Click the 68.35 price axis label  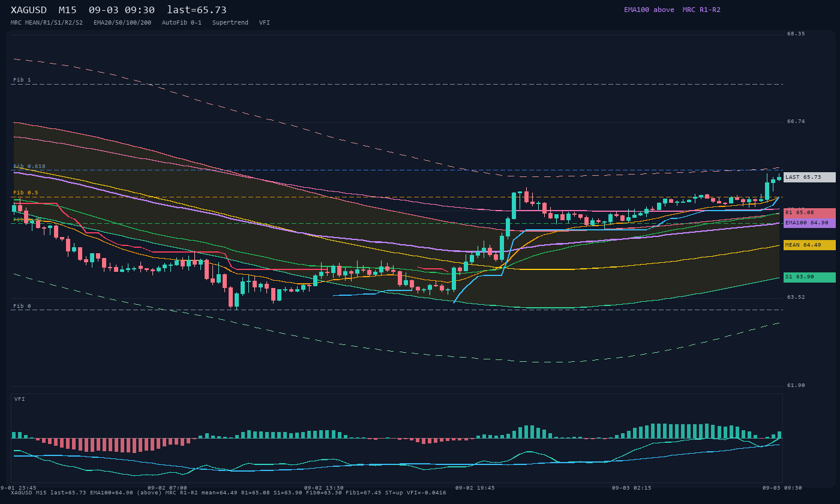(x=796, y=34)
